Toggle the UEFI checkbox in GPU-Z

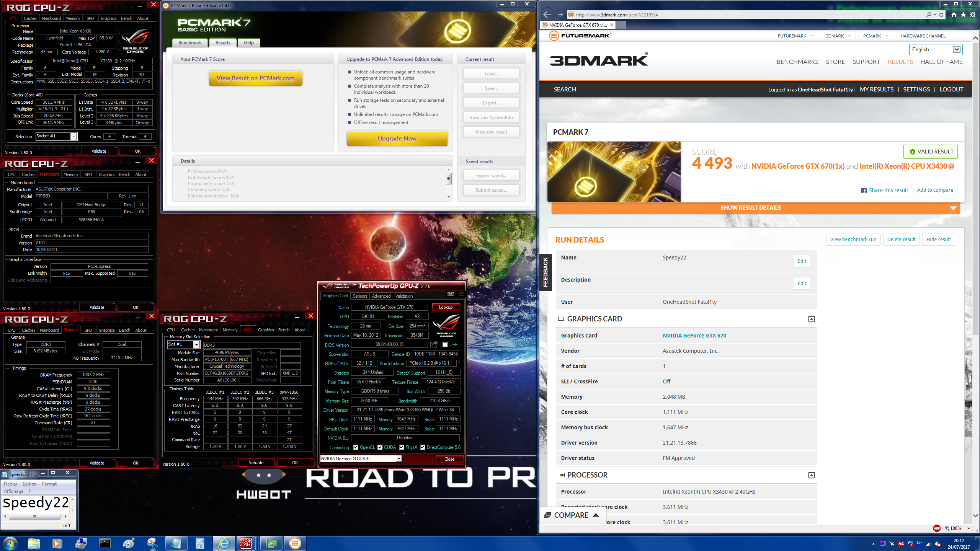pyautogui.click(x=445, y=345)
